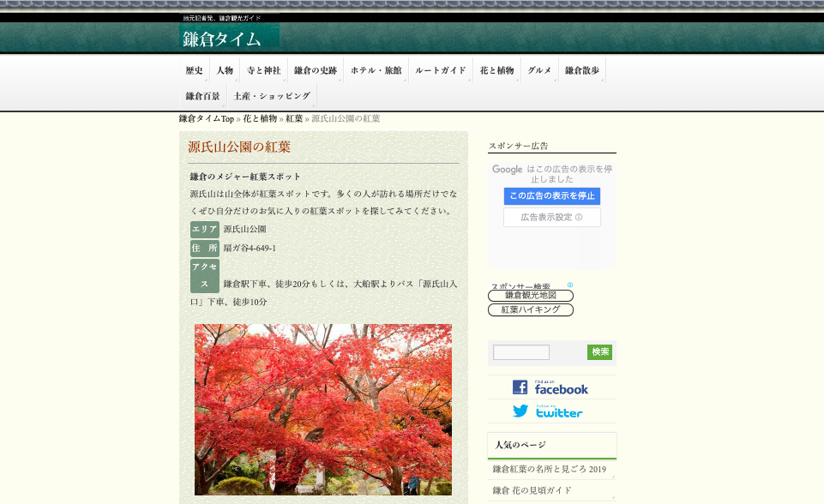This screenshot has width=824, height=504.
Task: Focus the site search text field
Action: tap(520, 352)
